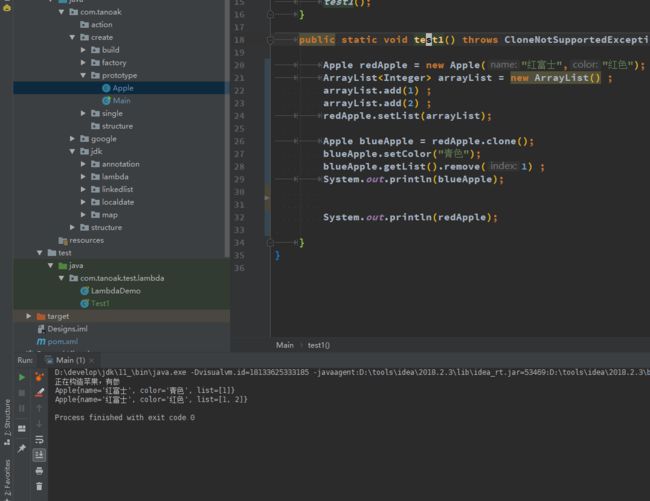The image size is (650, 501).
Task: Collapse com.tanoak.test.lambda package
Action: (61, 278)
